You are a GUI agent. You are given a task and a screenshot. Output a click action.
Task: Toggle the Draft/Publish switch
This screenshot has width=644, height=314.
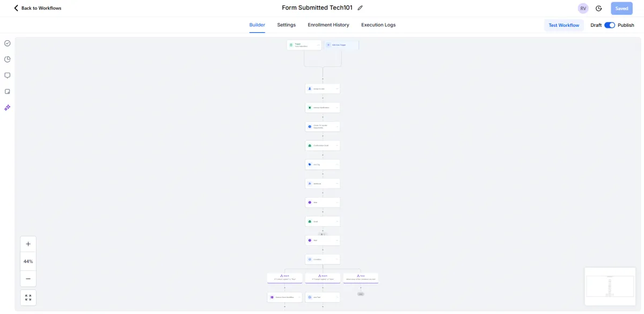pyautogui.click(x=610, y=25)
